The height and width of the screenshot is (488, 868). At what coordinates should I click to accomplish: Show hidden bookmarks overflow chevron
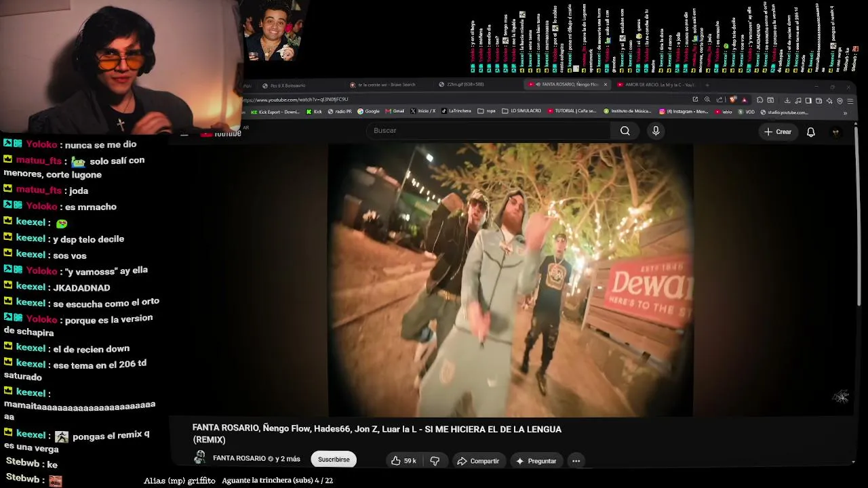pyautogui.click(x=845, y=113)
